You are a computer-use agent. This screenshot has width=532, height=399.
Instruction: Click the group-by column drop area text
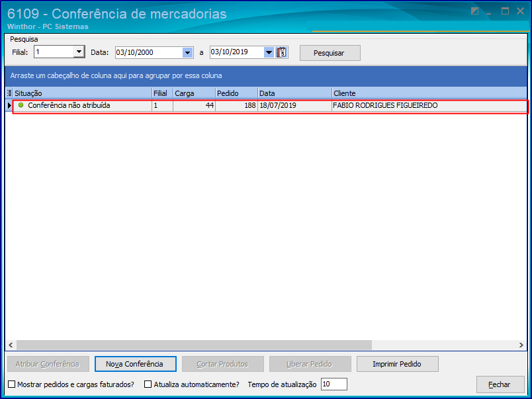click(x=116, y=75)
